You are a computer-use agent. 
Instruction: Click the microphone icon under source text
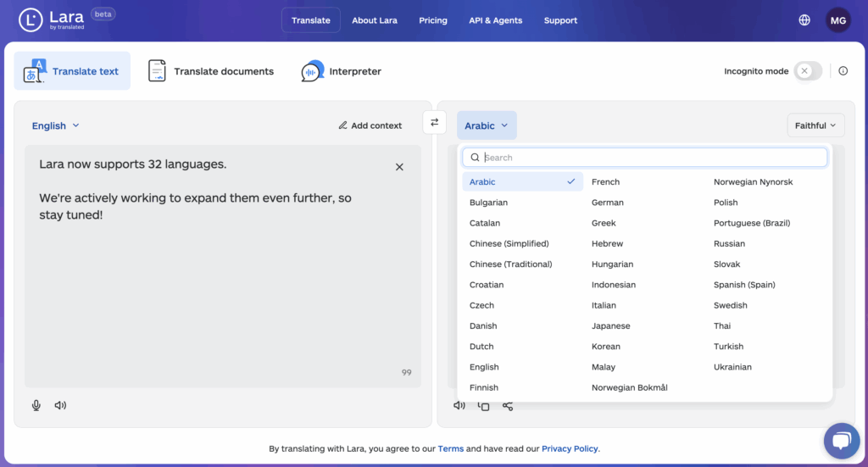pos(36,405)
